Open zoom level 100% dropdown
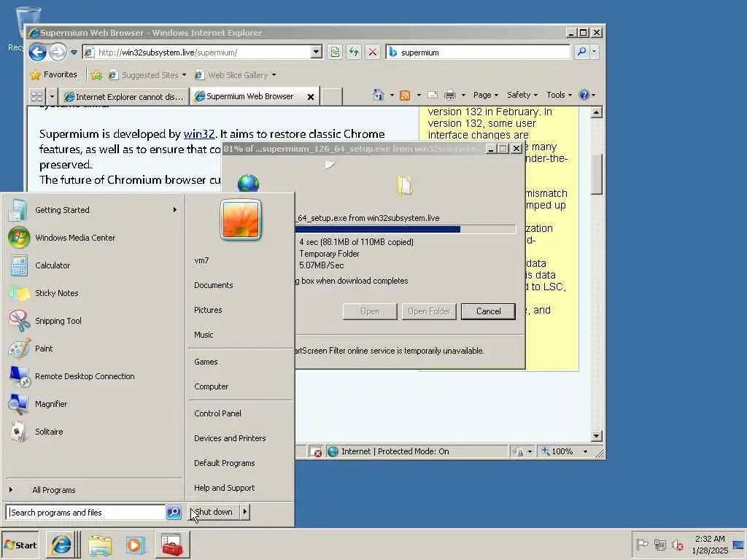The image size is (747, 560). [586, 451]
